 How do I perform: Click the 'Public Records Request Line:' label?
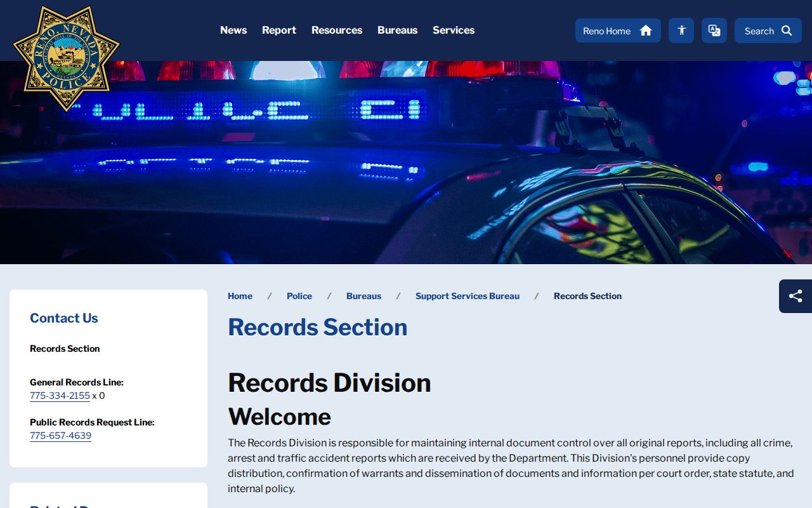coord(92,422)
